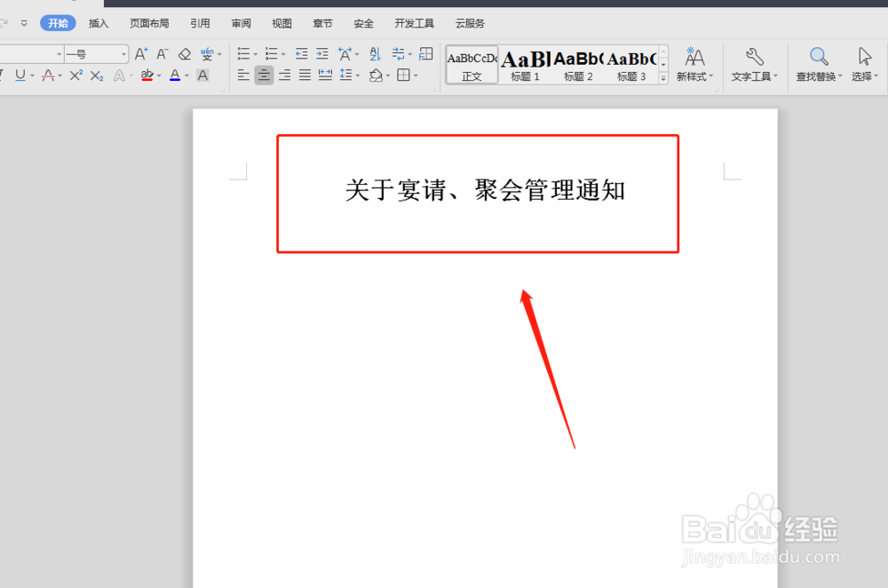
Task: Open the font color picker
Action: click(x=176, y=75)
